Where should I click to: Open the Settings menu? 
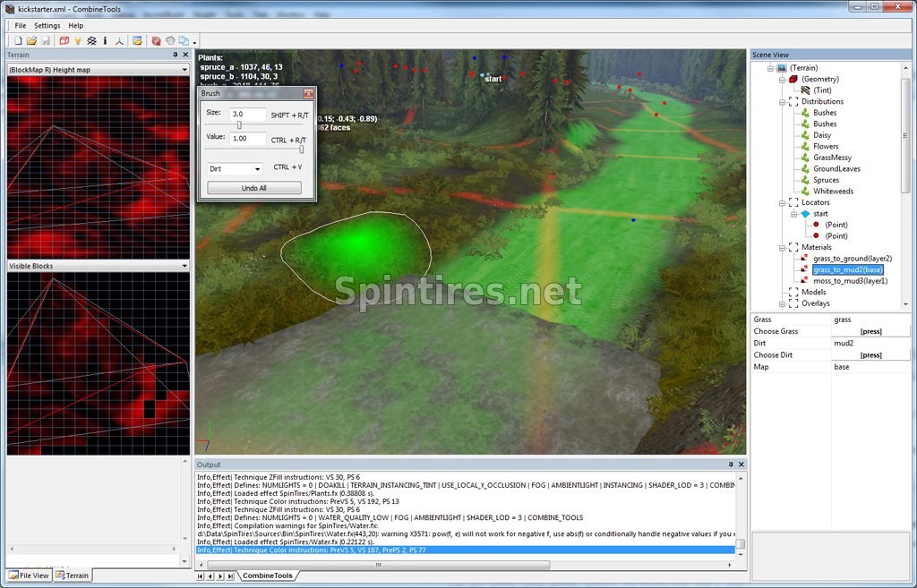coord(47,26)
